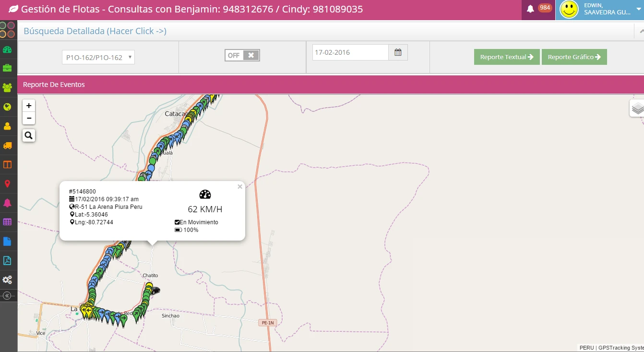Screen dimensions: 644x352
Task: Open the P1O-162 vehicle dropdown
Action: [x=98, y=57]
